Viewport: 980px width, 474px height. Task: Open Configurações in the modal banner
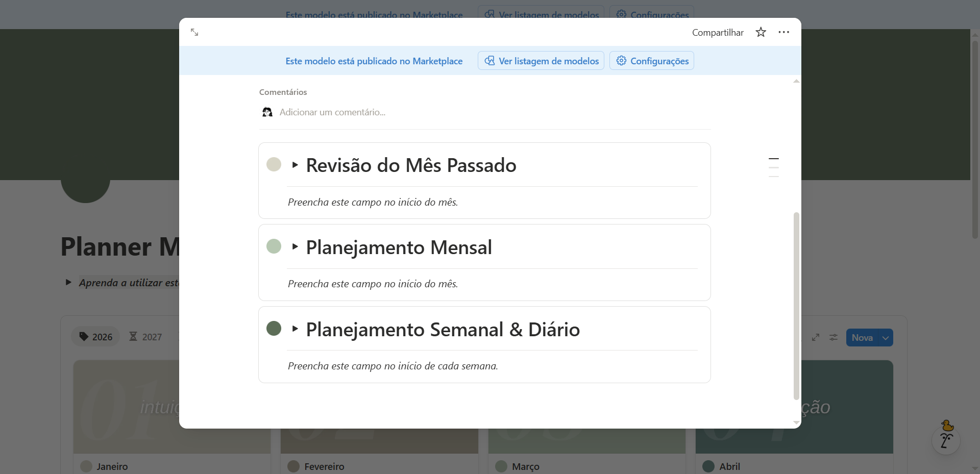tap(652, 61)
